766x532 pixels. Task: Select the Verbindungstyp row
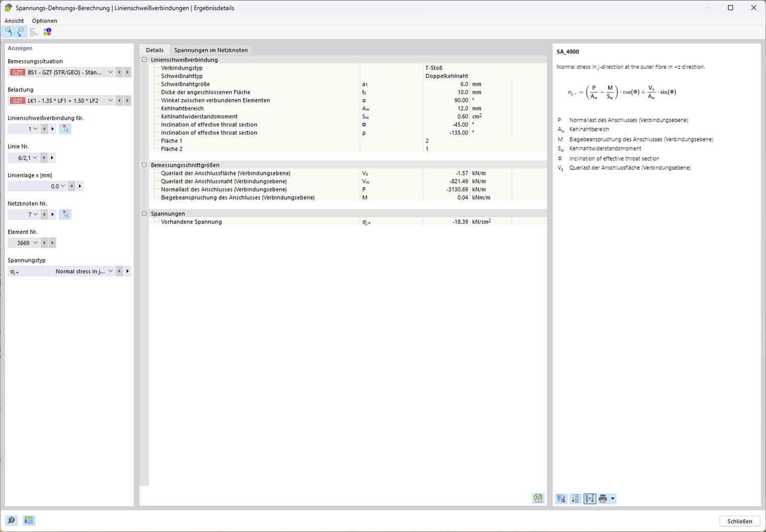(x=348, y=68)
